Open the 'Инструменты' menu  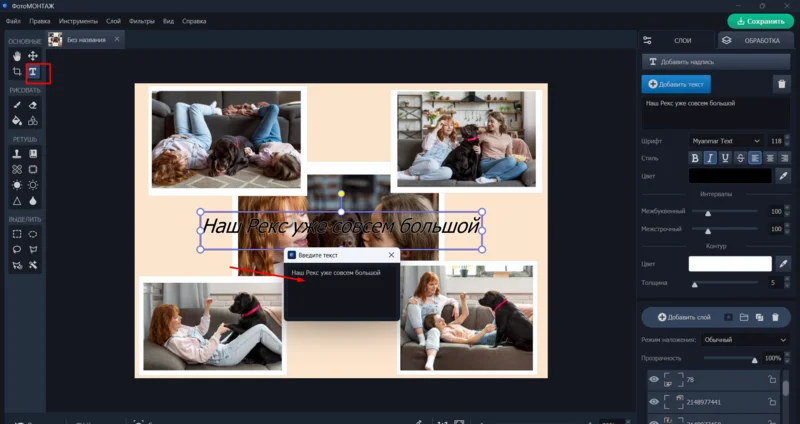tap(78, 20)
